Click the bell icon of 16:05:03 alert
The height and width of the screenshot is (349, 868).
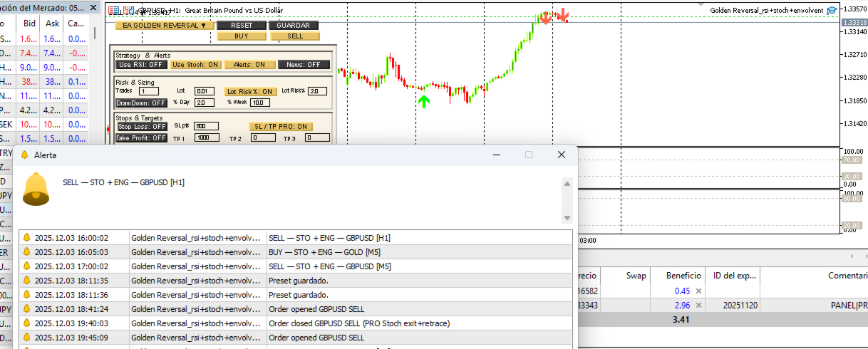click(27, 252)
